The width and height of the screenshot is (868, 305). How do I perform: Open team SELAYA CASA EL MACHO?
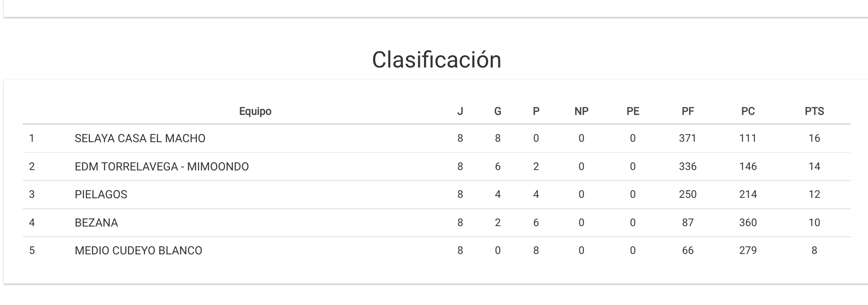140,138
